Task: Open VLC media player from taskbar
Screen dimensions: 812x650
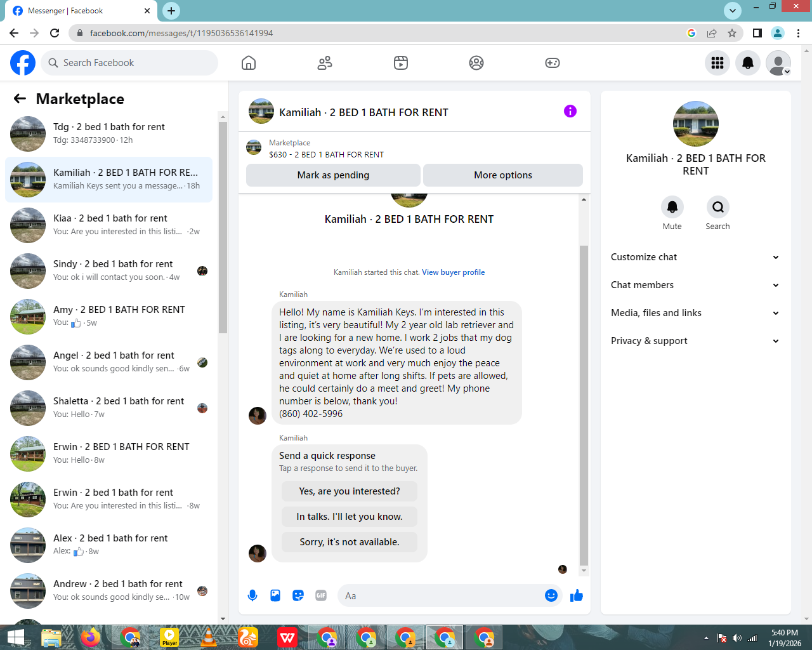Action: click(x=209, y=637)
